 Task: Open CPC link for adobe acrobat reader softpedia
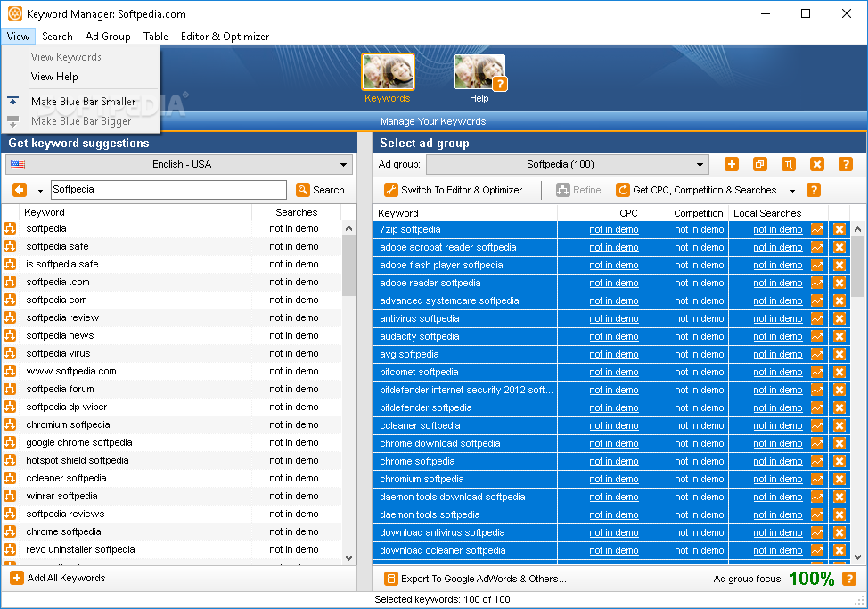(613, 248)
